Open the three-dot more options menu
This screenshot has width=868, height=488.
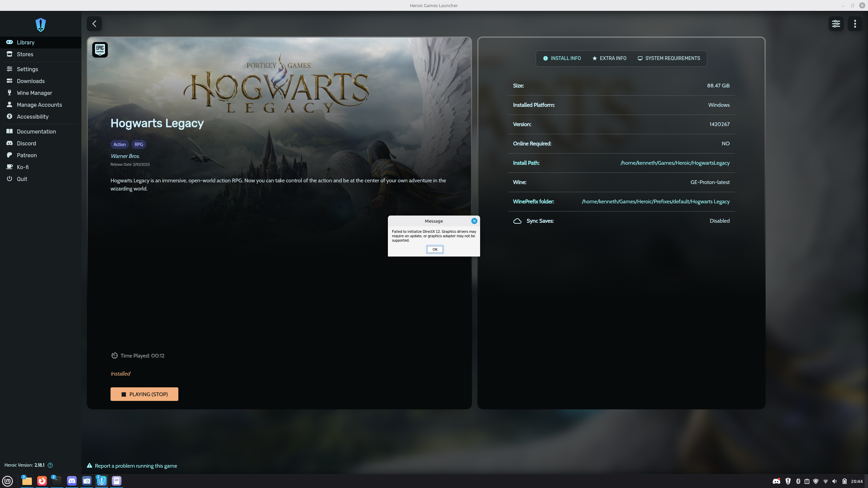[x=855, y=24]
